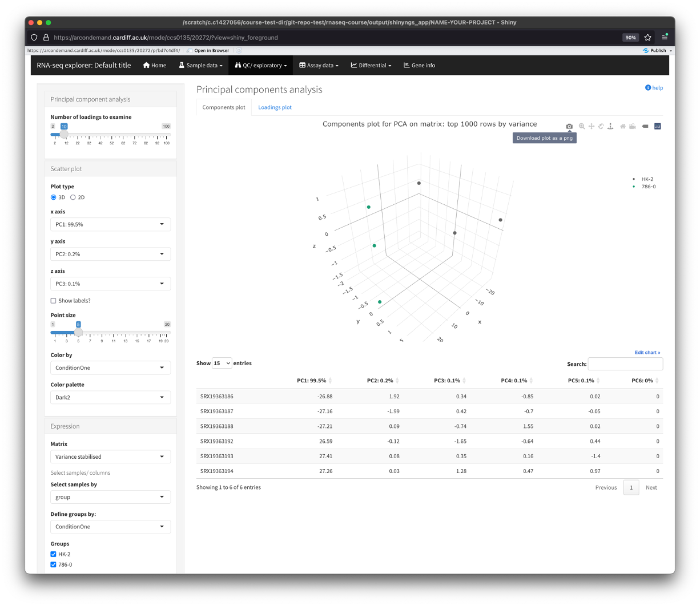Expand the Color palette Dark2 dropdown
The height and width of the screenshot is (606, 700).
tap(110, 397)
